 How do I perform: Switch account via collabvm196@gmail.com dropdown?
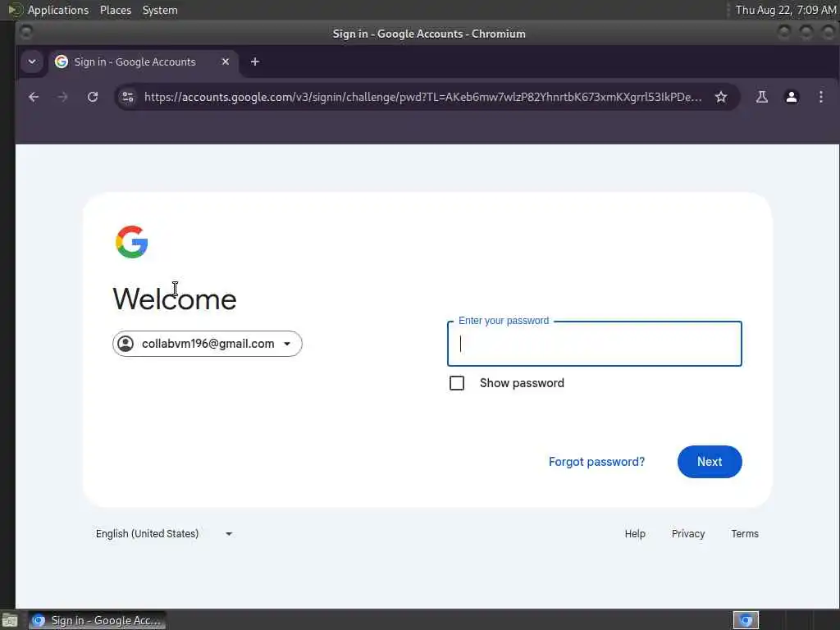(208, 344)
